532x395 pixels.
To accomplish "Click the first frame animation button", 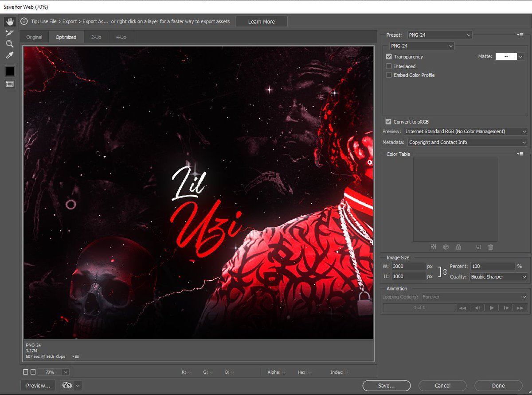I will (x=462, y=308).
